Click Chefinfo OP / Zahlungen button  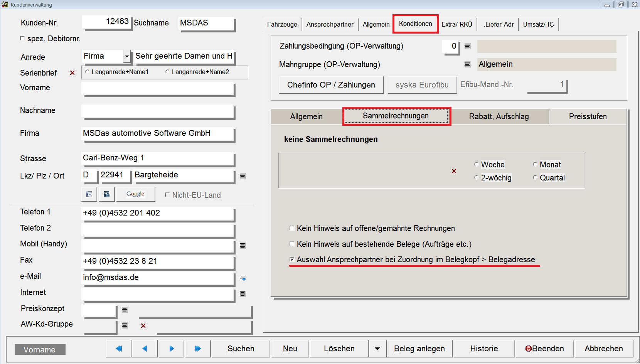(331, 85)
